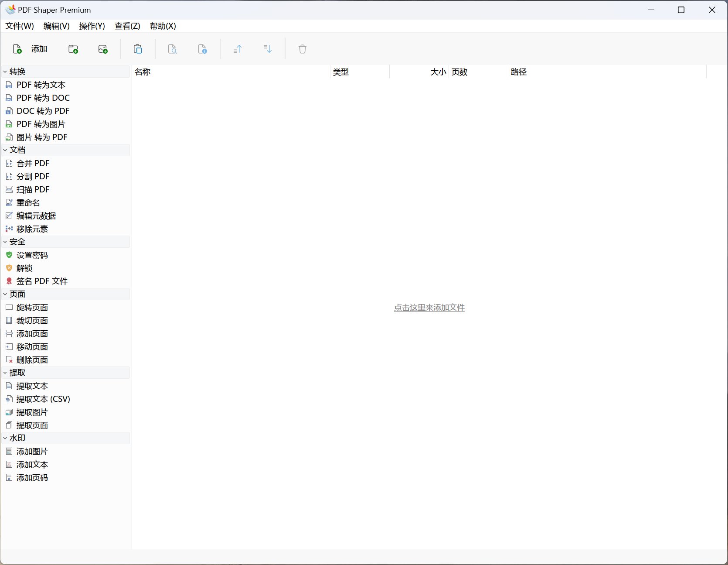The width and height of the screenshot is (728, 565).
Task: Click the trash delete toolbar icon
Action: (303, 49)
